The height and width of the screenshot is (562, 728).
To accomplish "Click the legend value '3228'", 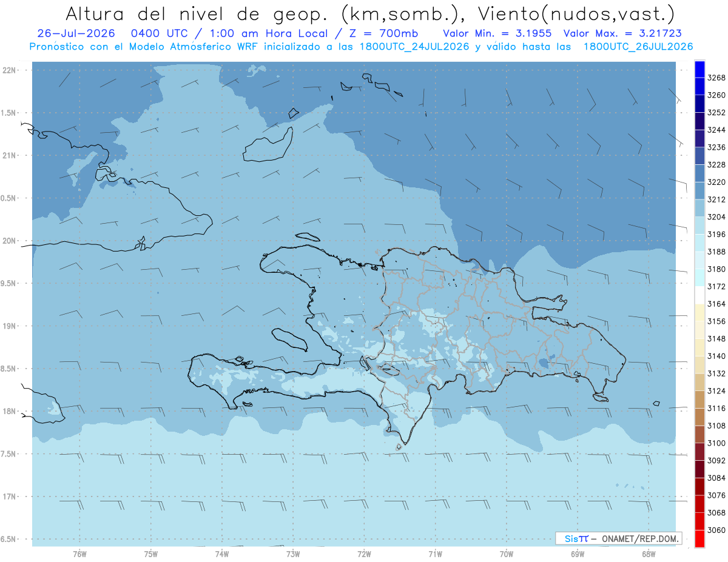I will [716, 164].
